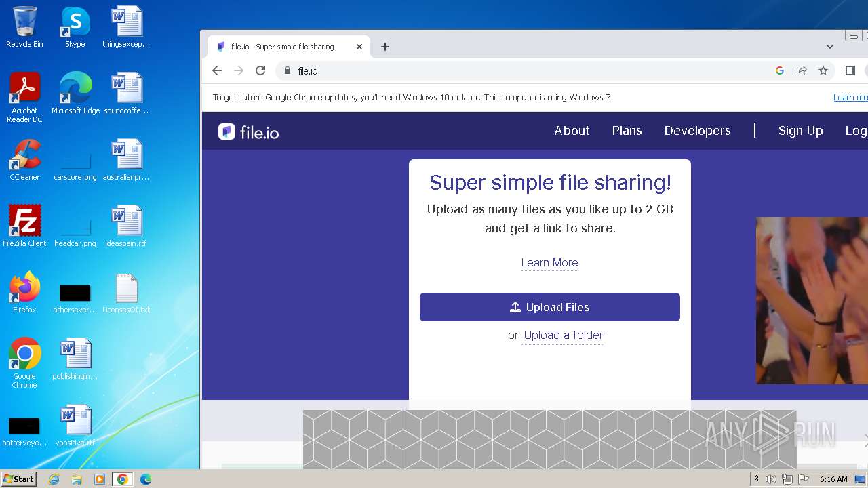Open Google Chrome desktop shortcut
868x488 pixels.
(x=24, y=363)
